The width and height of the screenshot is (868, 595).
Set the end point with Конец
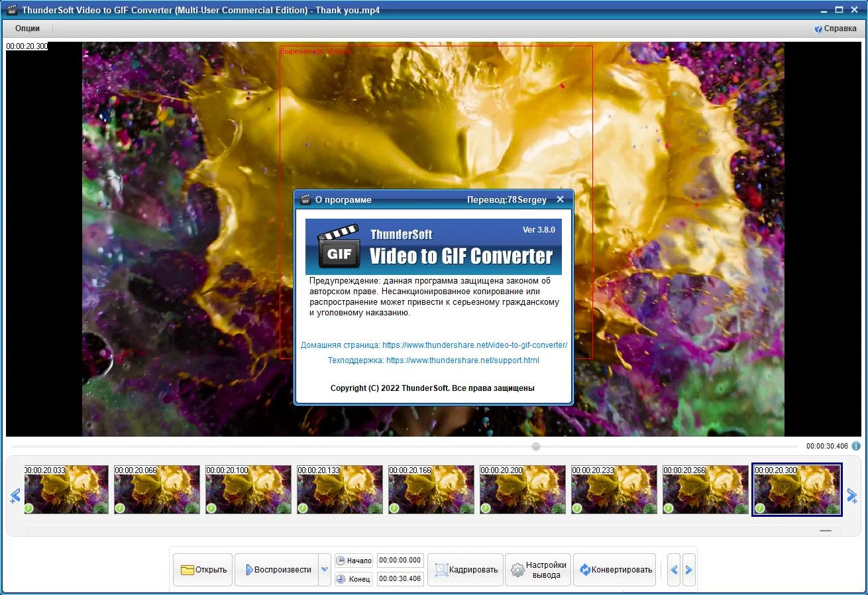pos(353,579)
